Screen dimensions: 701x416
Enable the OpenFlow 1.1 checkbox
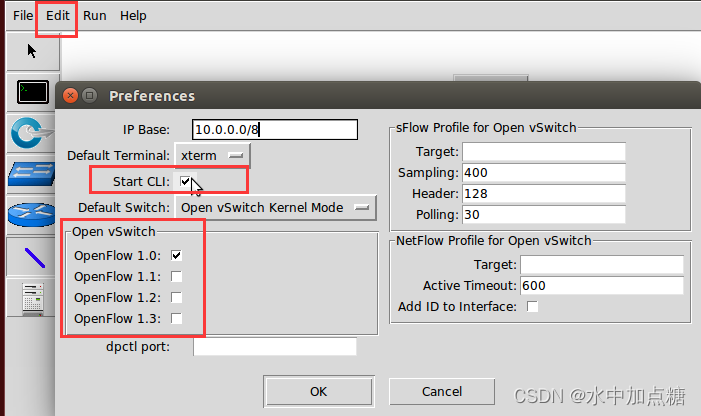[x=176, y=276]
